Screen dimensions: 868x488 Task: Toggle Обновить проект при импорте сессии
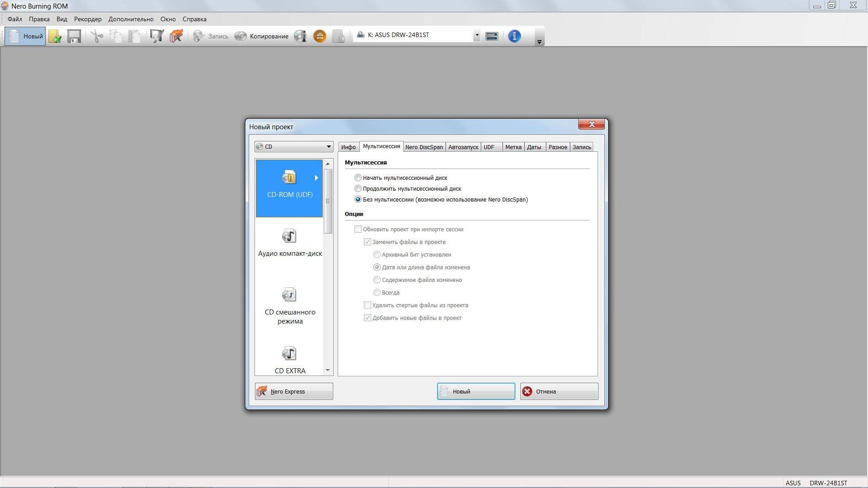[x=358, y=230]
